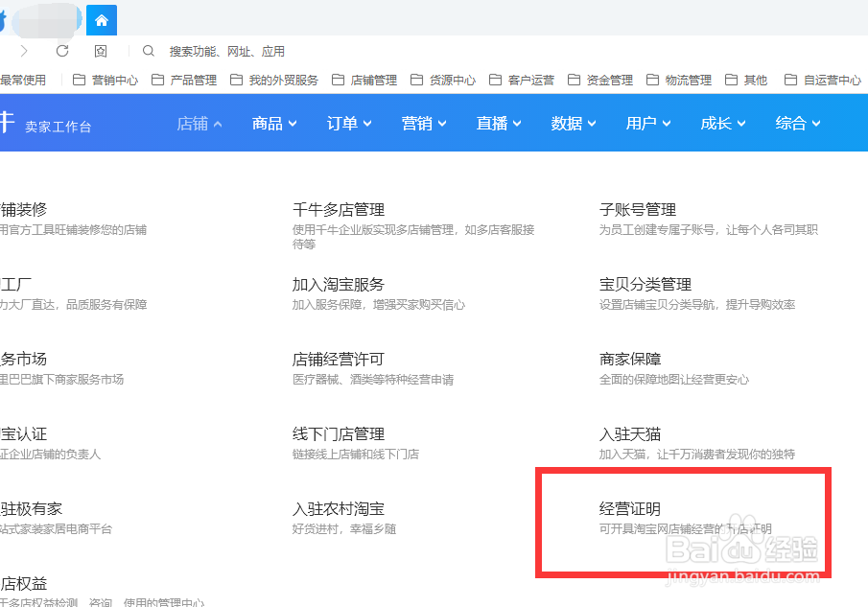
Task: Open the 营销中心 bookmark folder
Action: (x=106, y=81)
